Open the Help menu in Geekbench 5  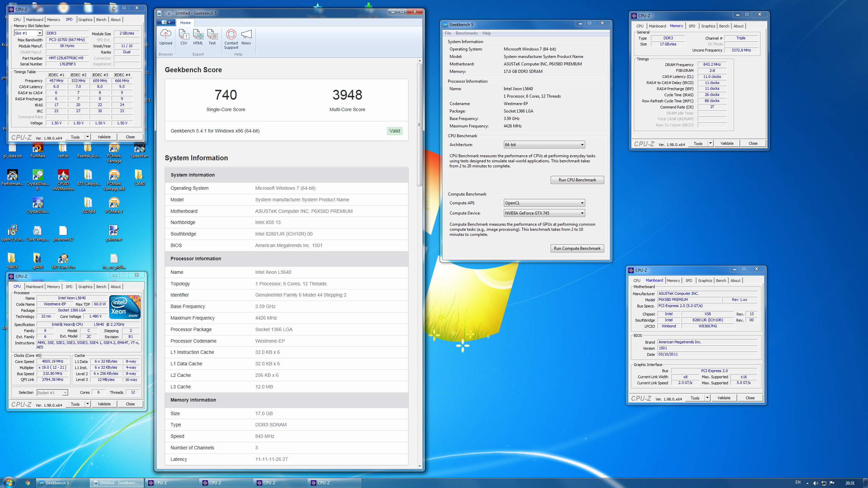487,33
